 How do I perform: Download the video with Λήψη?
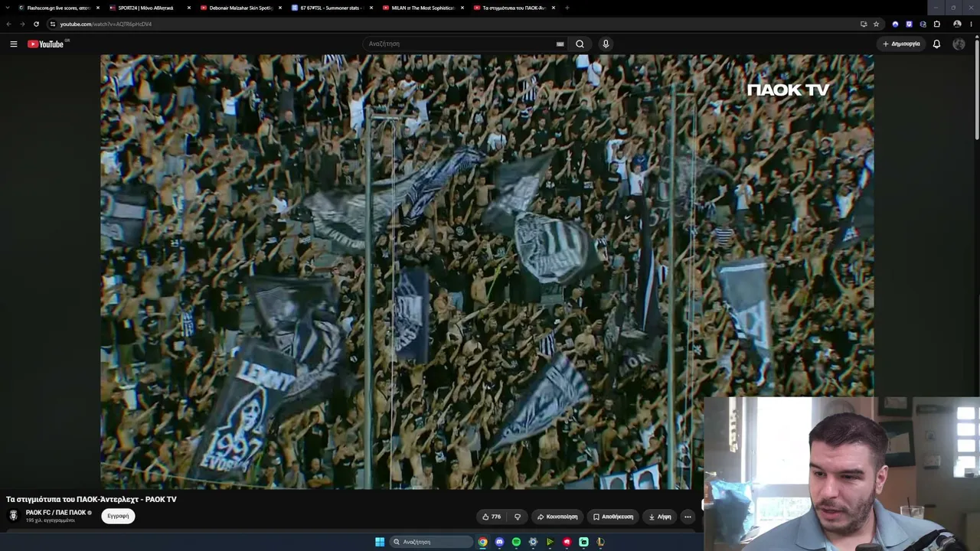click(x=660, y=517)
